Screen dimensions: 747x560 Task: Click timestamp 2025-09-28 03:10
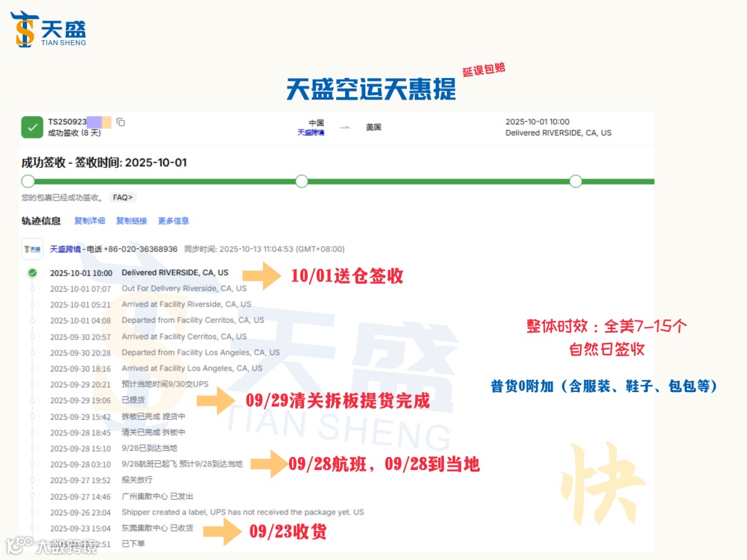[x=80, y=465]
